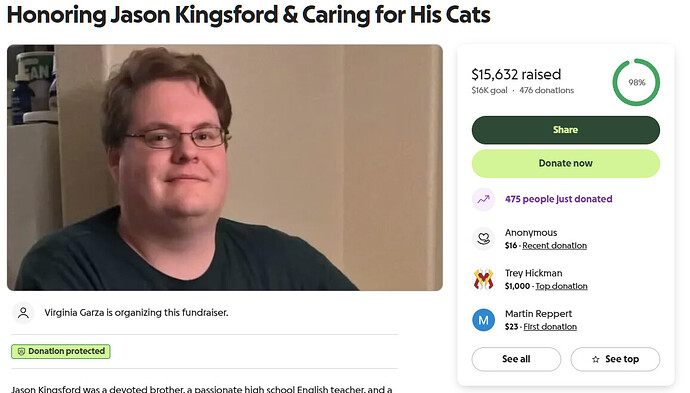The width and height of the screenshot is (690, 393).
Task: Click the 98% progress ring
Action: pos(636,82)
